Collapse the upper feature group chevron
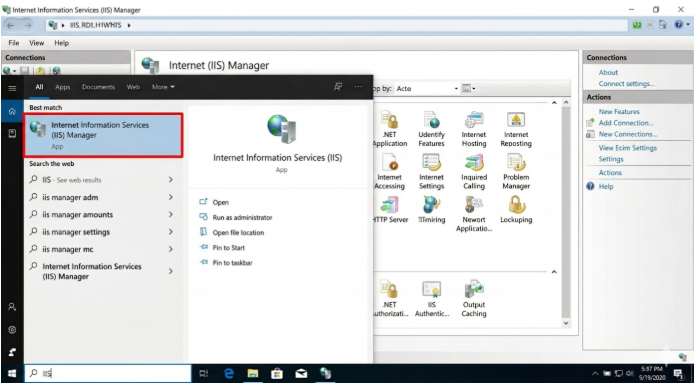 click(554, 103)
